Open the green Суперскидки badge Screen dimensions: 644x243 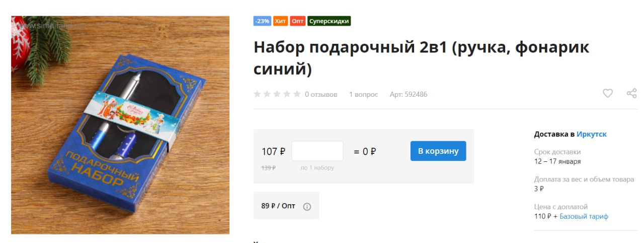click(329, 21)
